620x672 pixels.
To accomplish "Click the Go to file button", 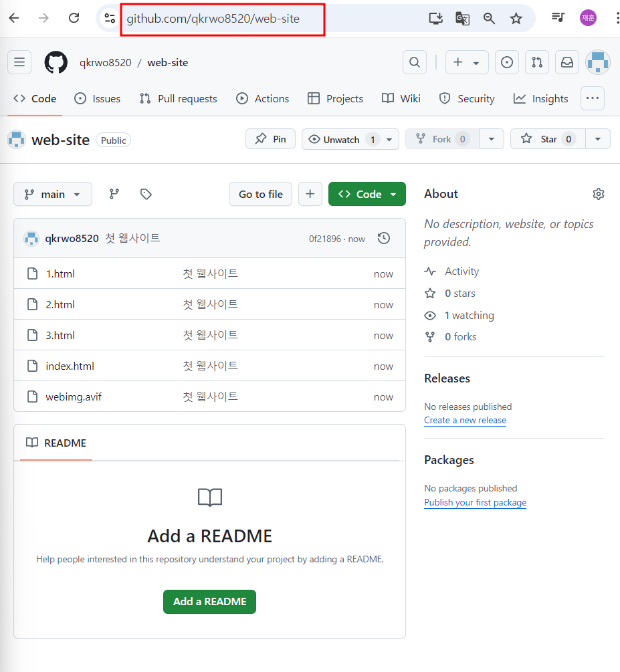I will coord(261,194).
